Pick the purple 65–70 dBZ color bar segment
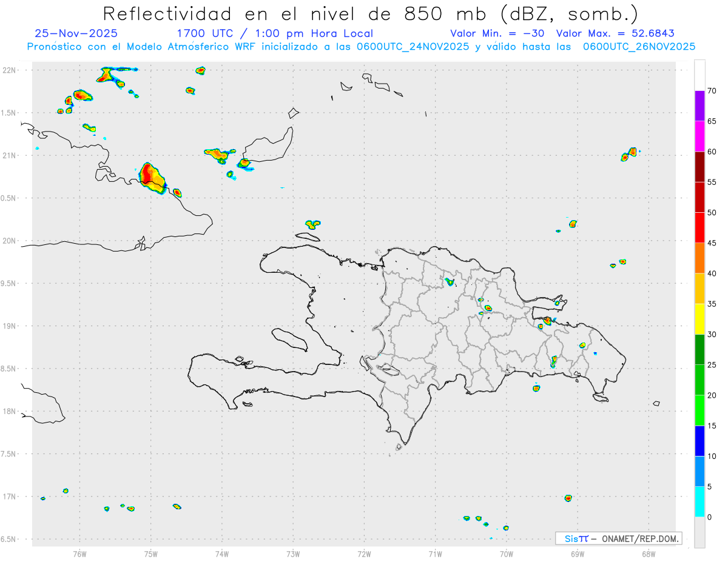Image resolution: width=728 pixels, height=562 pixels. 699,106
